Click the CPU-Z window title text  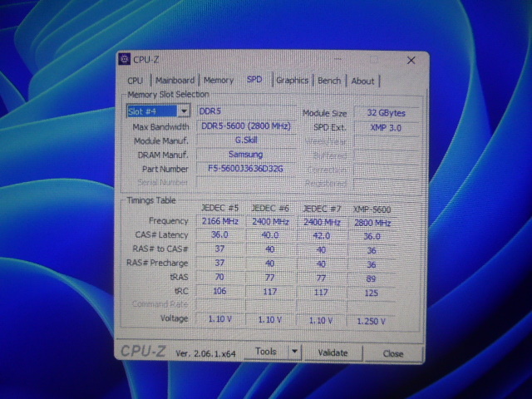tap(146, 60)
